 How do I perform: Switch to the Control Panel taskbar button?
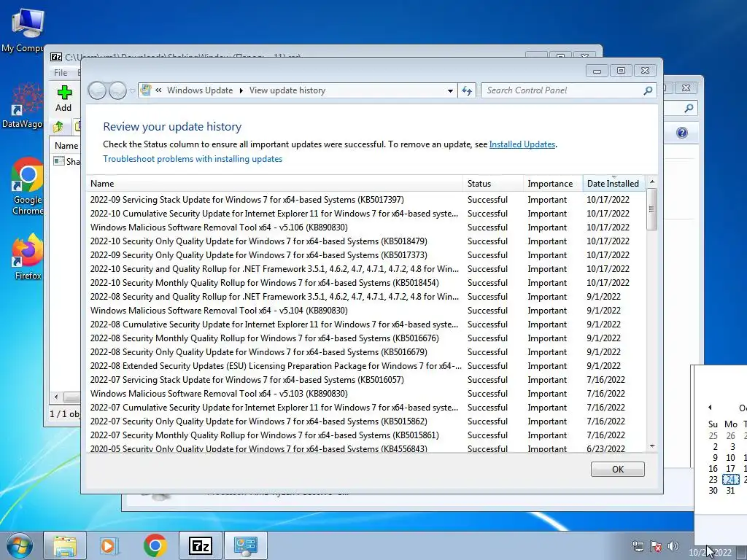(x=245, y=545)
